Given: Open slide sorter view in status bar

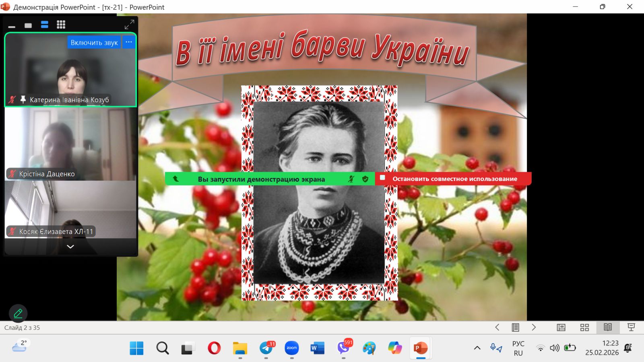Looking at the screenshot, I should [x=584, y=327].
